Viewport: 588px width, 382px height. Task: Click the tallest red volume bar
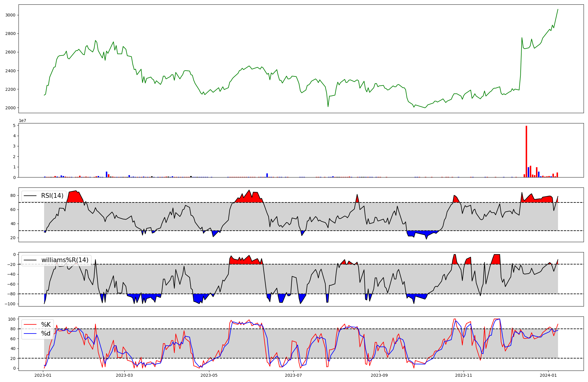point(526,151)
